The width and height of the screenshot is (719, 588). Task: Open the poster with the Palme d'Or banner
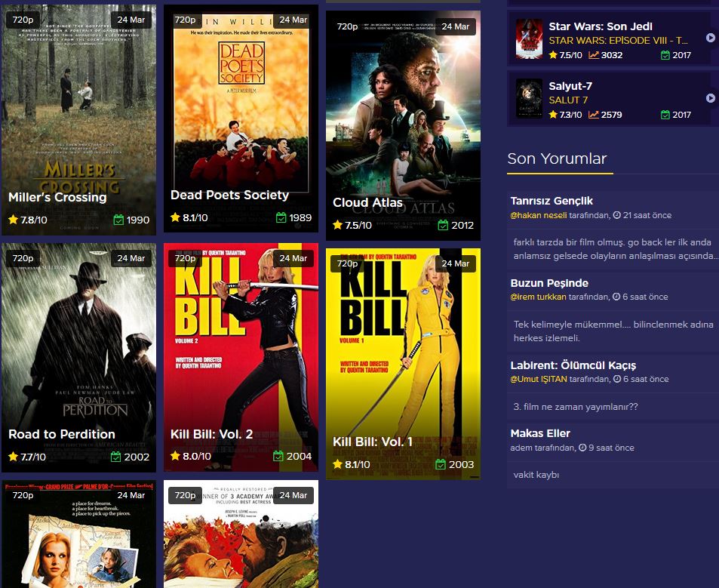[79, 534]
